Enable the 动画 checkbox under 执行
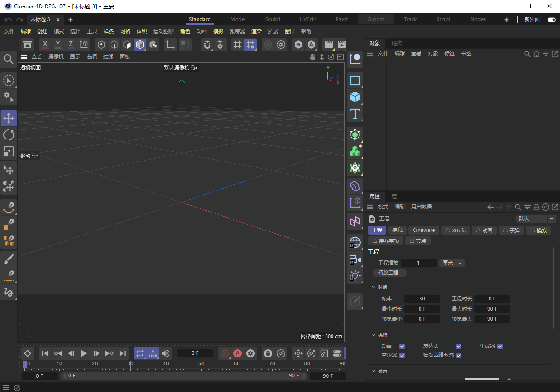The width and height of the screenshot is (560, 392). click(402, 346)
